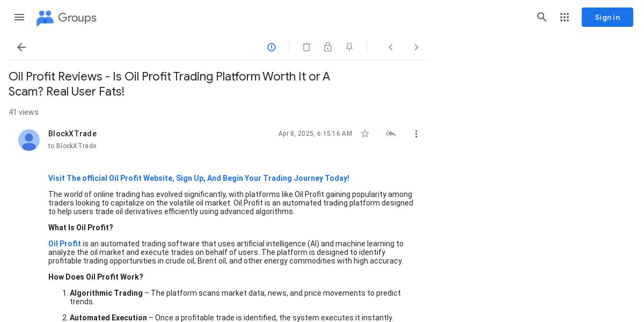This screenshot has width=644, height=322.
Task: Open the message's three-dot more menu
Action: tap(416, 134)
